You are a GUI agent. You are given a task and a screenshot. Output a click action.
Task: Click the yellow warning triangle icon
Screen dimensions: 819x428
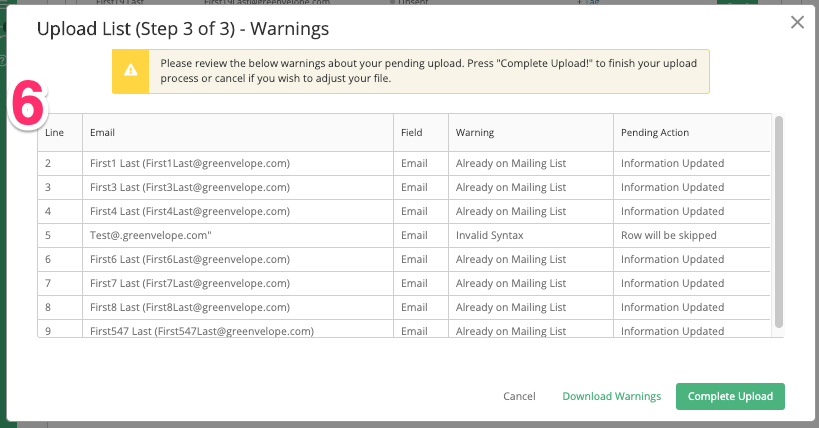pyautogui.click(x=131, y=71)
